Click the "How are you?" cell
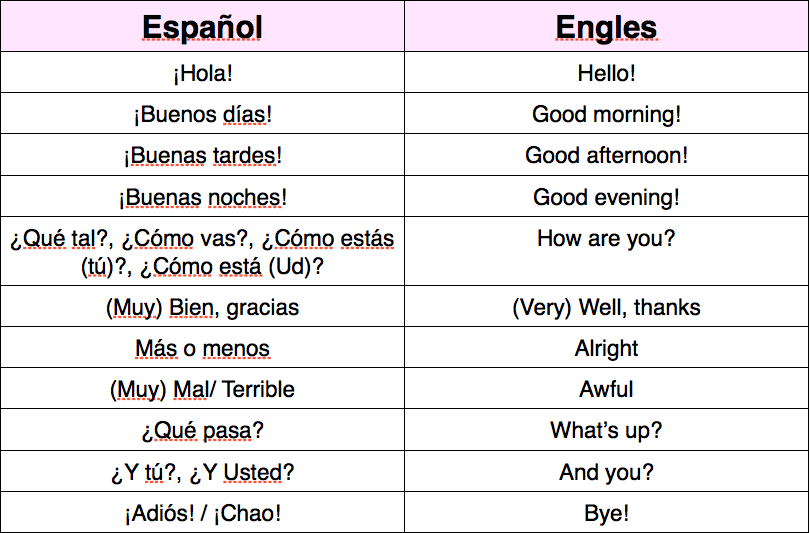The width and height of the screenshot is (810, 533). 606,239
